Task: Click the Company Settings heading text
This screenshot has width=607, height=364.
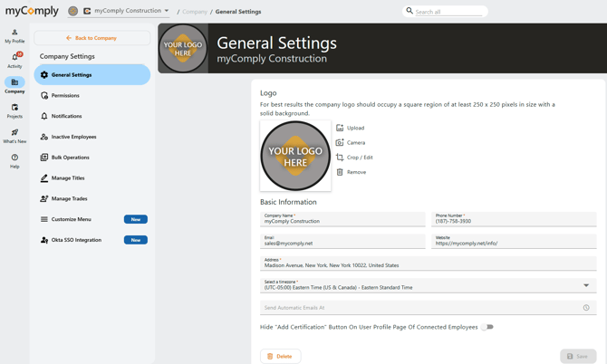Action: point(67,56)
